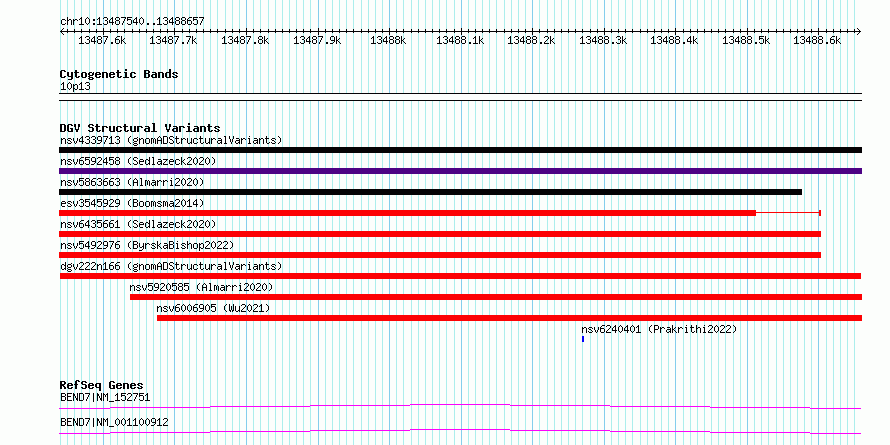Open variant label nsv5492976 (ByrskaBishop2022)
Screen dimensions: 890x445
[x=147, y=245]
